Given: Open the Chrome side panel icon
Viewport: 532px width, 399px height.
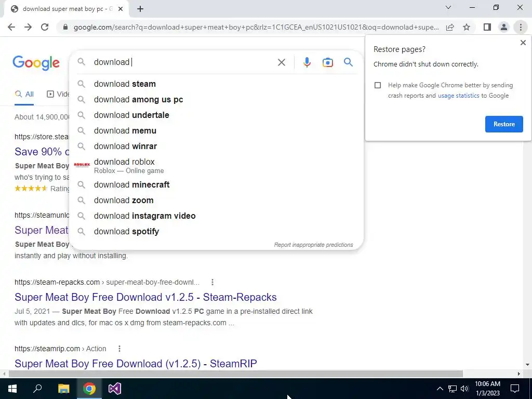Looking at the screenshot, I should point(487,27).
